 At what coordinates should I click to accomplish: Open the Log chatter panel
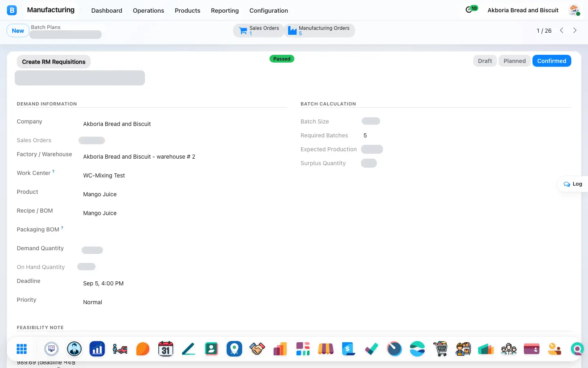pos(573,184)
